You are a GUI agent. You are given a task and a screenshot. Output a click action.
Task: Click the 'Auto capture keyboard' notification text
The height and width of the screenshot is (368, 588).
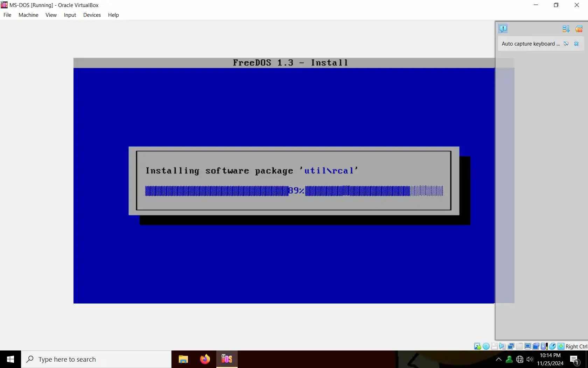[531, 44]
